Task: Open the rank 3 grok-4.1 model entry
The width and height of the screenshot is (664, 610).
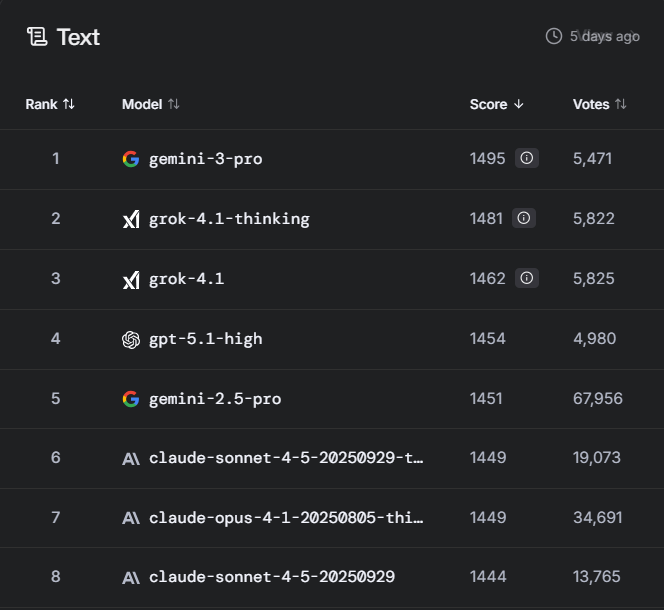Action: pyautogui.click(x=187, y=279)
